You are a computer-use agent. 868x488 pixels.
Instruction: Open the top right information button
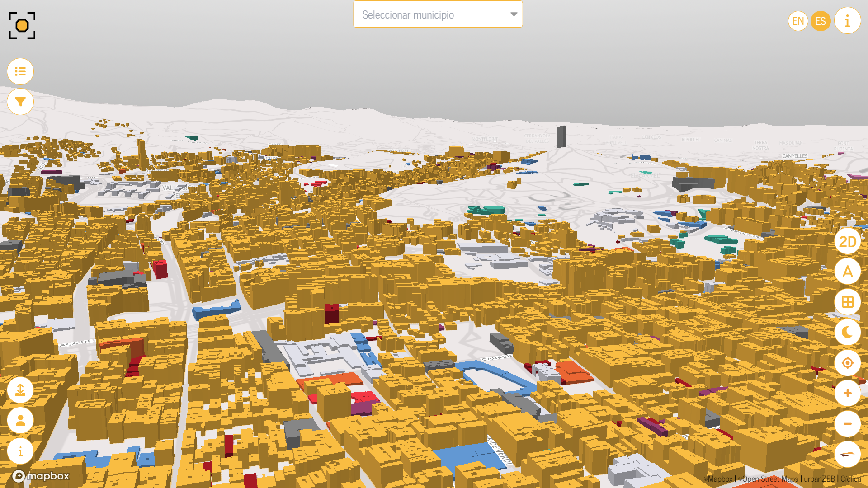[848, 21]
